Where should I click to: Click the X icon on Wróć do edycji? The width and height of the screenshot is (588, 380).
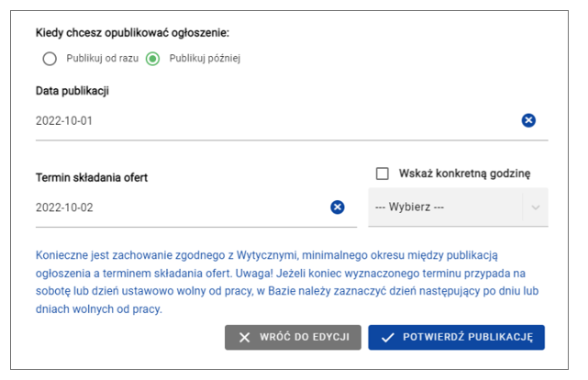pos(245,338)
